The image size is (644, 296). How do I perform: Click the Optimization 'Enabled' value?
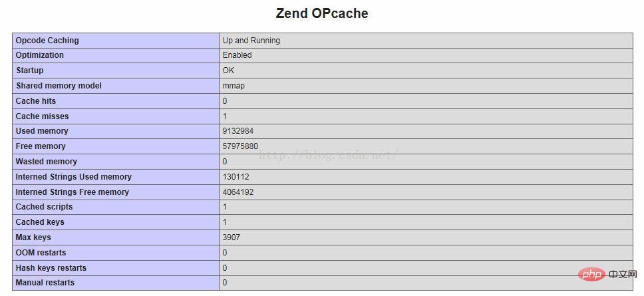tap(238, 55)
